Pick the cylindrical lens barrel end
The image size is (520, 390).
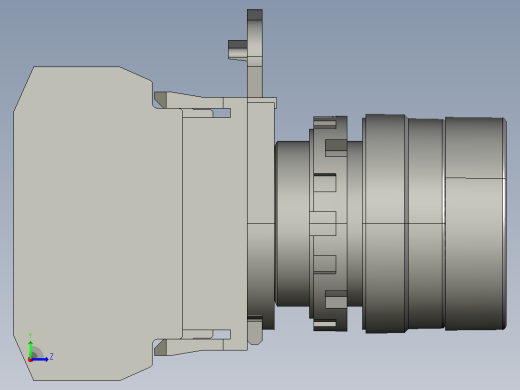click(x=476, y=224)
